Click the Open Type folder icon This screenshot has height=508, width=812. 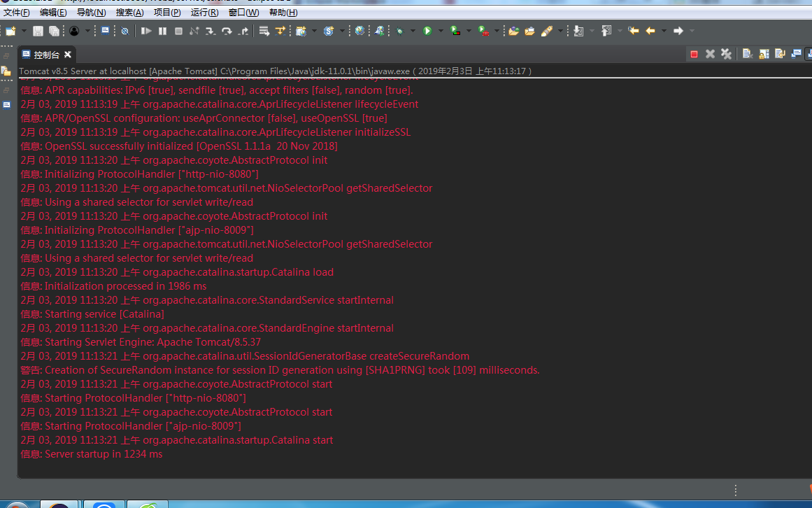click(x=514, y=31)
